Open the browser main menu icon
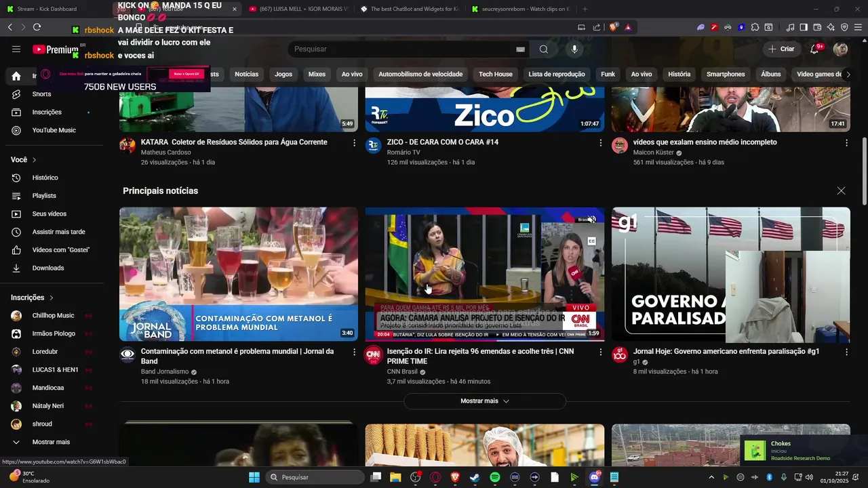The width and height of the screenshot is (868, 488). (858, 27)
